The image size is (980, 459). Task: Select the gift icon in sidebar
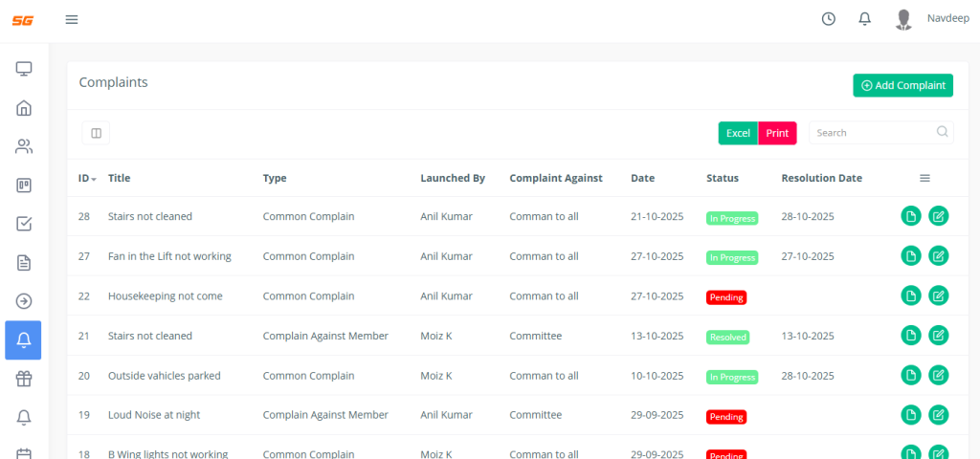[24, 379]
